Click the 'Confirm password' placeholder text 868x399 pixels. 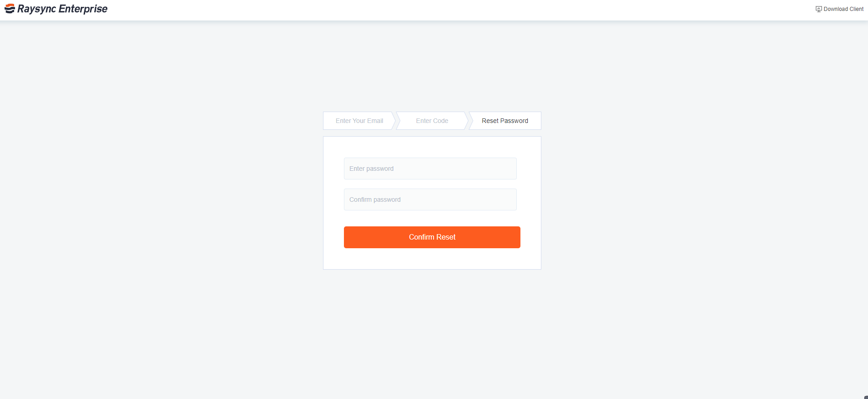[375, 199]
